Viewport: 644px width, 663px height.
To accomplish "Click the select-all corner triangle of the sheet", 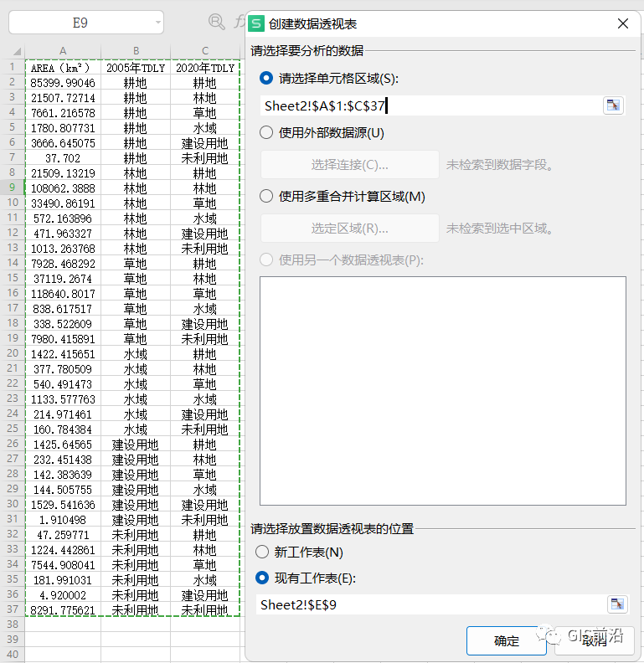I will (x=17, y=51).
